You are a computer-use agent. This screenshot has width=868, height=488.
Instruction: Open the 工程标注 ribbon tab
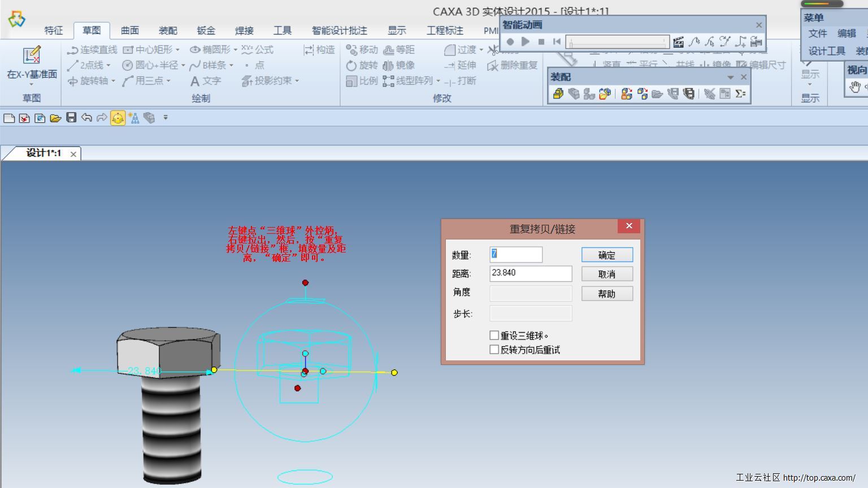pos(445,30)
